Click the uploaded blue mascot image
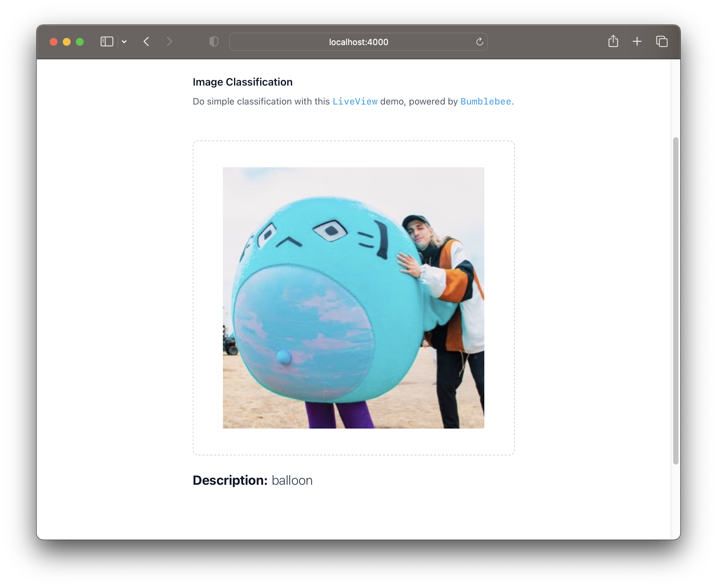 tap(353, 298)
